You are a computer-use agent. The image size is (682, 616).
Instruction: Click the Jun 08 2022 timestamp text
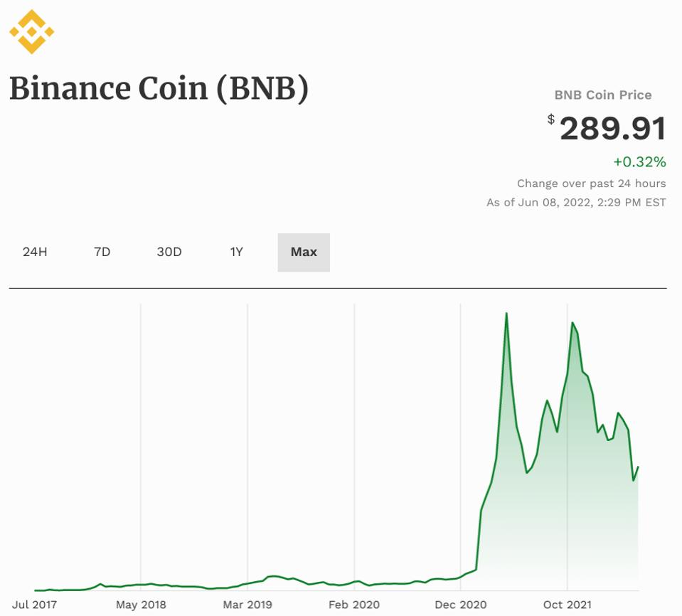[x=577, y=200]
